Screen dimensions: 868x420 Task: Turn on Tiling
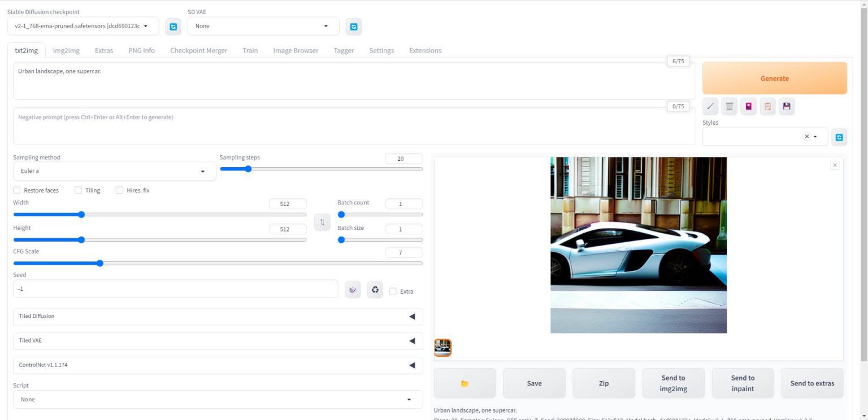pos(78,190)
